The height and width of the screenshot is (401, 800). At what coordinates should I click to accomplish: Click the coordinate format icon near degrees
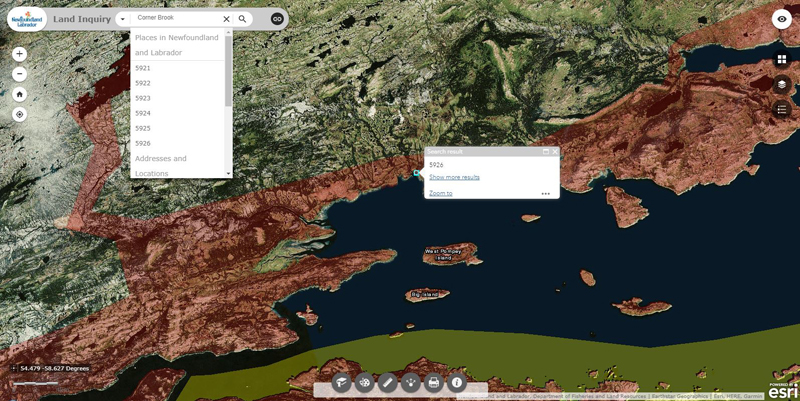[14, 368]
